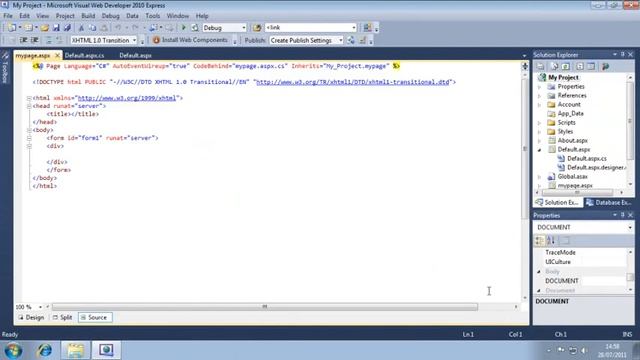The height and width of the screenshot is (360, 640).
Task: Open the Debug configuration dropdown
Action: [244, 28]
